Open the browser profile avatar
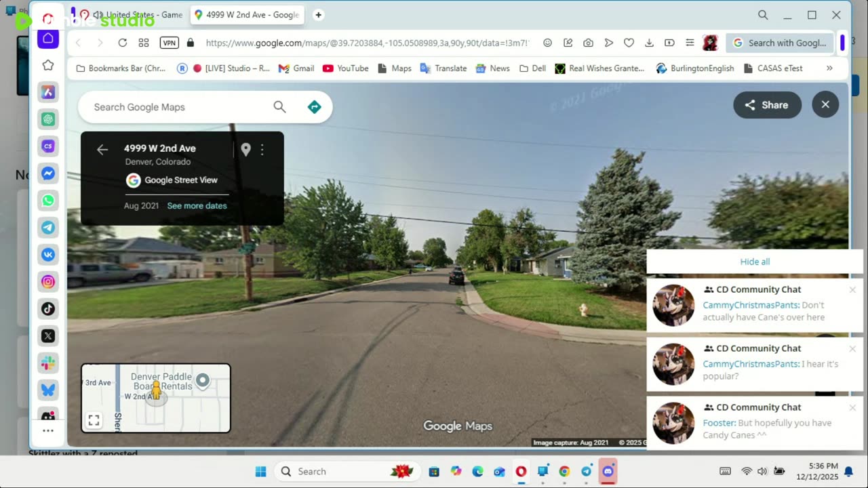This screenshot has height=488, width=868. pos(710,43)
